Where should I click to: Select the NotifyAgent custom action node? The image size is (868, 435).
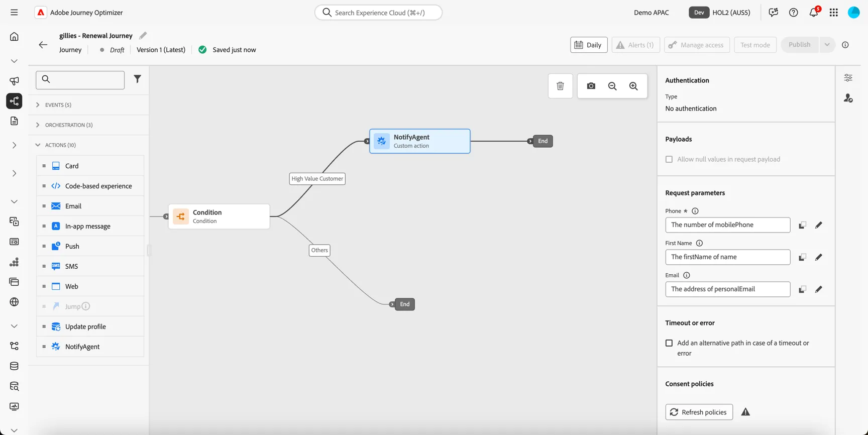click(420, 141)
